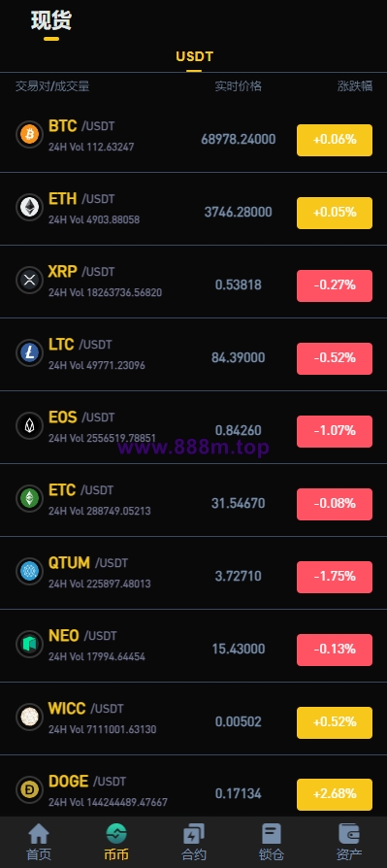Go to the 资产 assets tab
Image resolution: width=387 pixels, height=868 pixels.
tap(349, 842)
